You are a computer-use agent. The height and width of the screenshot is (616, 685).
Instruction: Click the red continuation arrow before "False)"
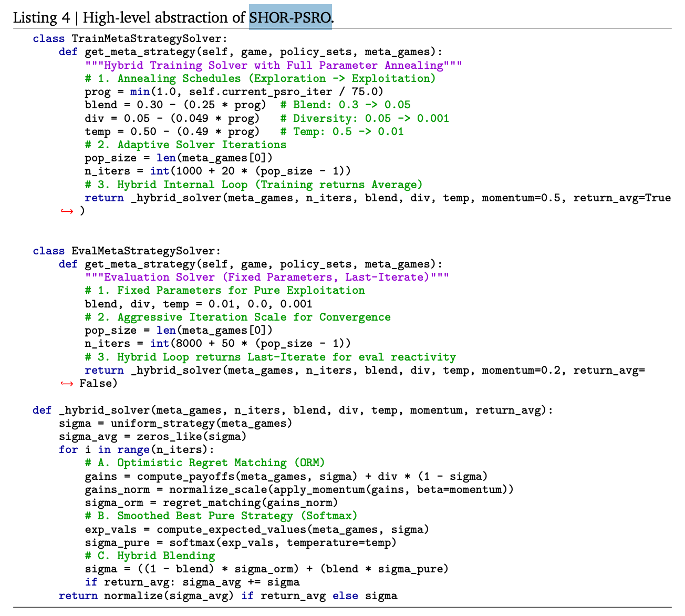[66, 384]
